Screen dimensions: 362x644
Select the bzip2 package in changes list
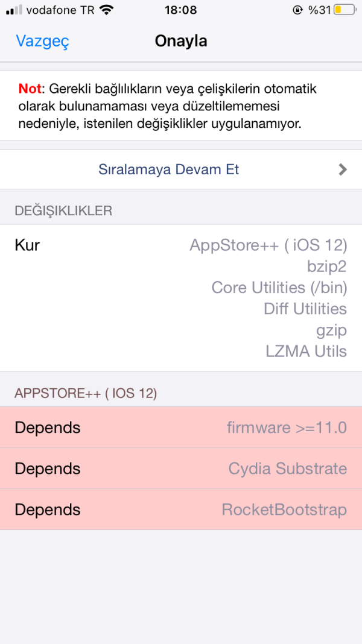(x=326, y=266)
